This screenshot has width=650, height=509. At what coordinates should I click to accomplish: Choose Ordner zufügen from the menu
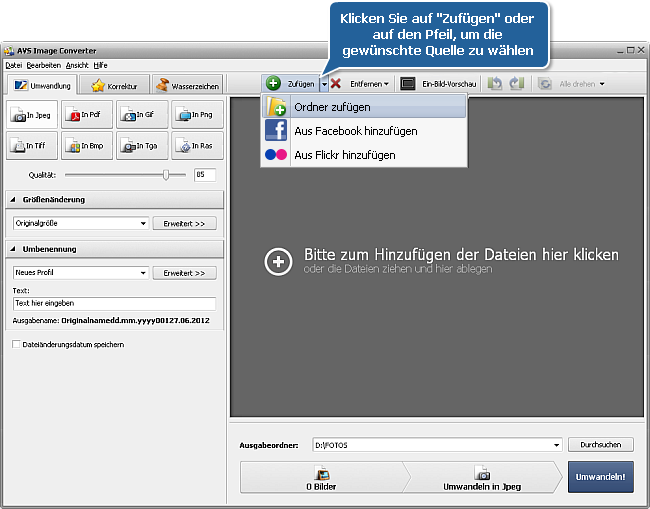pyautogui.click(x=364, y=107)
